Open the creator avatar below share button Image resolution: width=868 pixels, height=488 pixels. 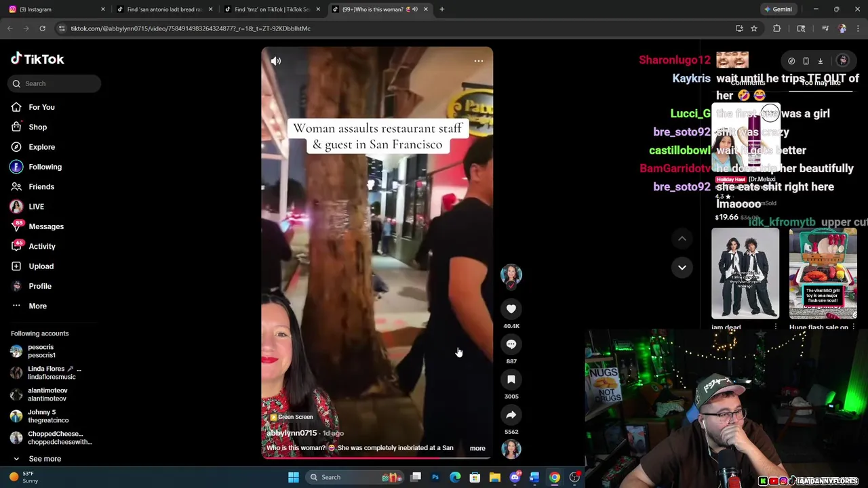[x=511, y=449]
